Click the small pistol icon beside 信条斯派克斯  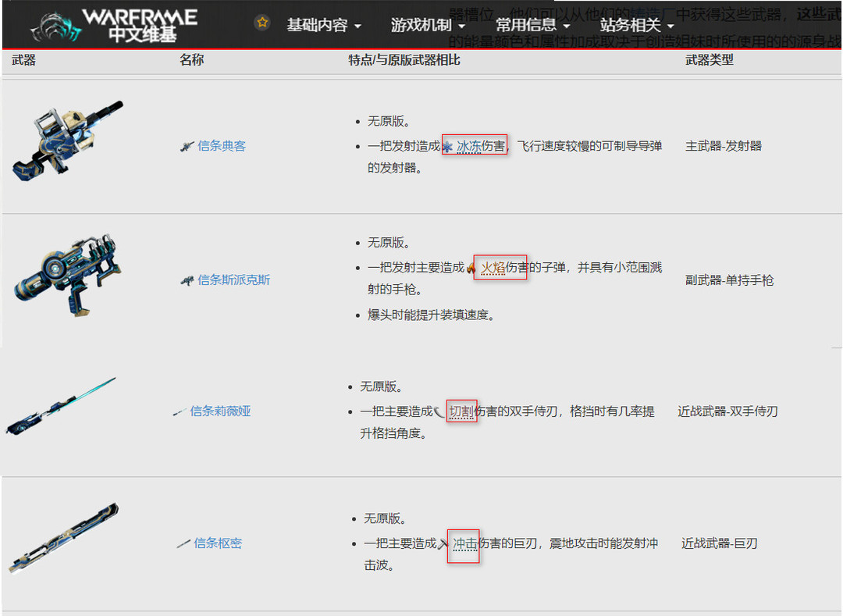pos(187,280)
